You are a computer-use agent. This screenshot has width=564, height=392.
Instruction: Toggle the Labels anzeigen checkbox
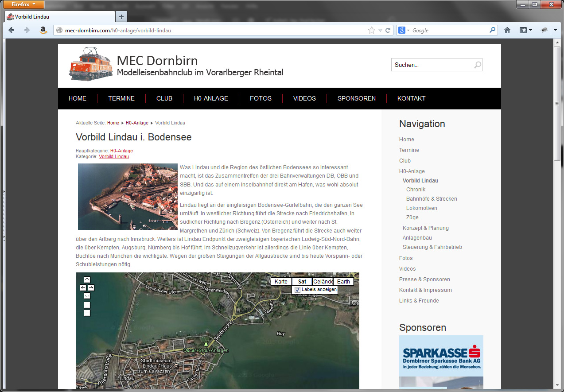coord(298,290)
